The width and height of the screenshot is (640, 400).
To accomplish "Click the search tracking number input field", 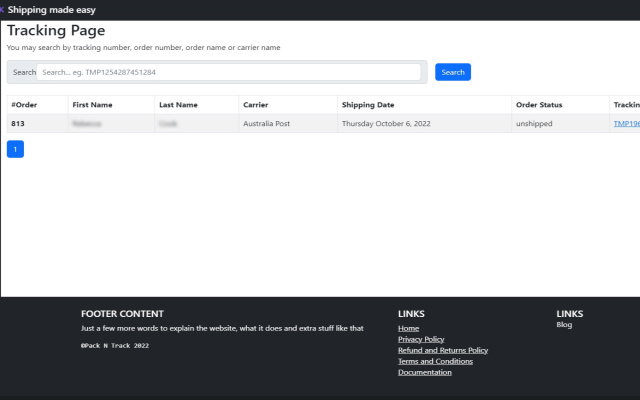I will pos(229,72).
